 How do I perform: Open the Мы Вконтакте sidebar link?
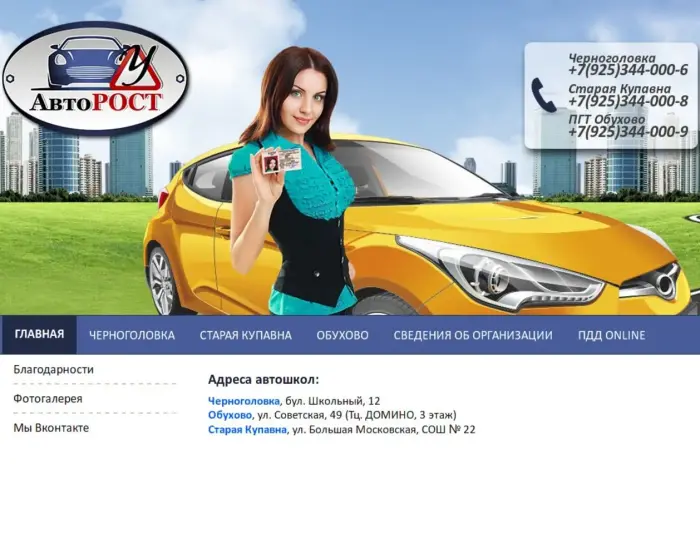point(51,428)
